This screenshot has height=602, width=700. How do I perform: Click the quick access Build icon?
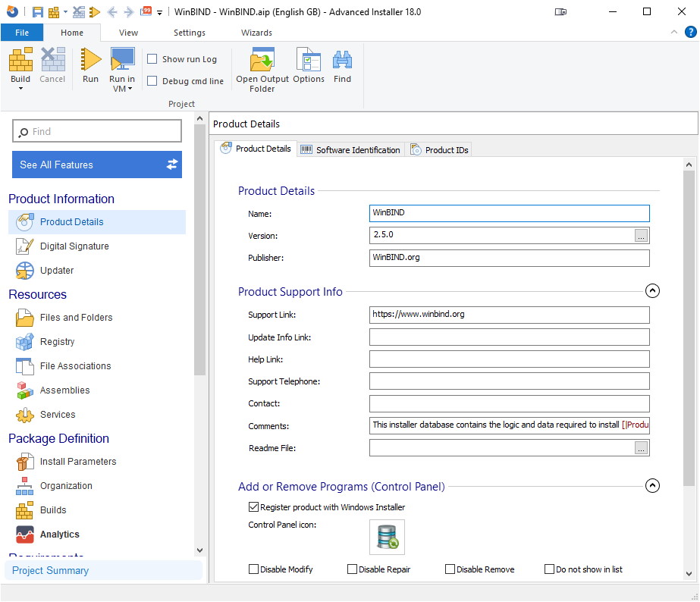[54, 12]
